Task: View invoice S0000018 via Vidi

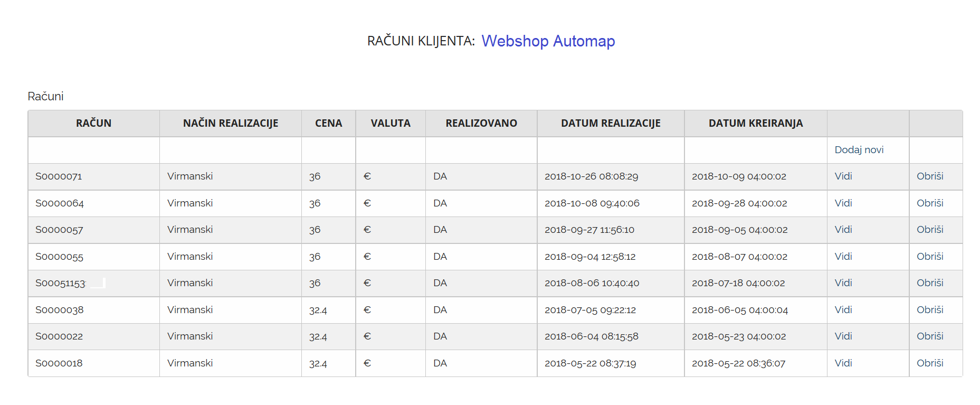Action: (843, 363)
